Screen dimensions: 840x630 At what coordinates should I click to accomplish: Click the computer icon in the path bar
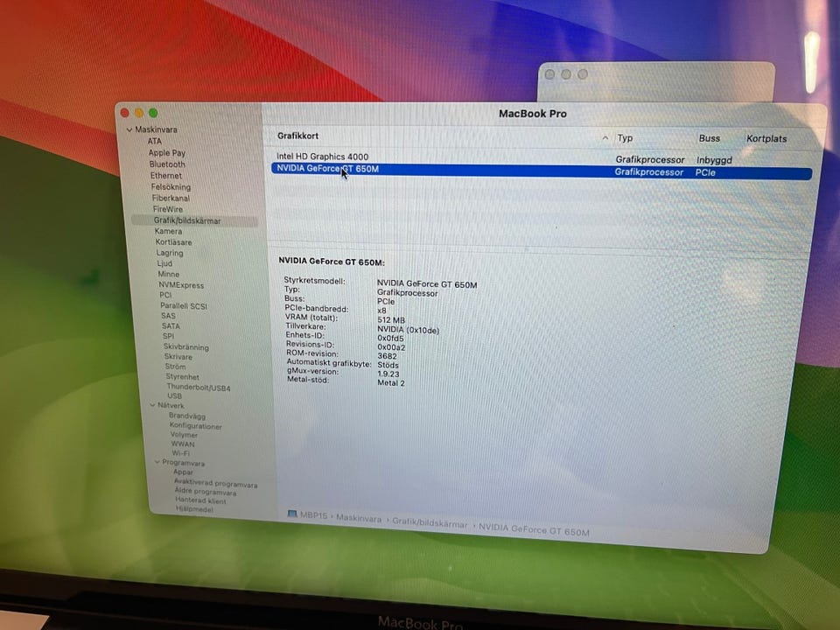[292, 514]
